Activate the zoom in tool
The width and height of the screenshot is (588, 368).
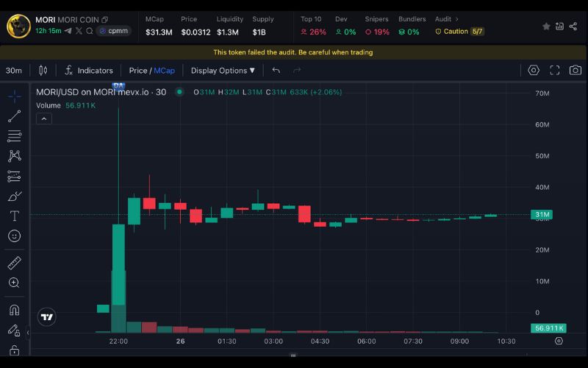pyautogui.click(x=14, y=283)
